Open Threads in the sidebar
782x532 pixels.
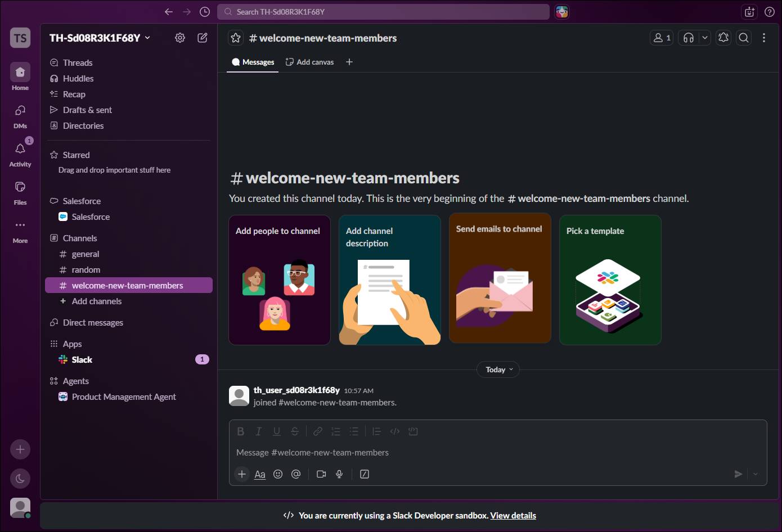(x=129, y=62)
